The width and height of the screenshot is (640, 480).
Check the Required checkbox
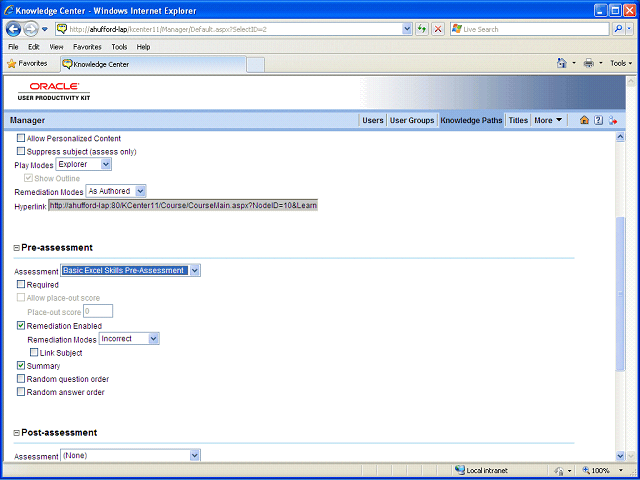click(21, 284)
